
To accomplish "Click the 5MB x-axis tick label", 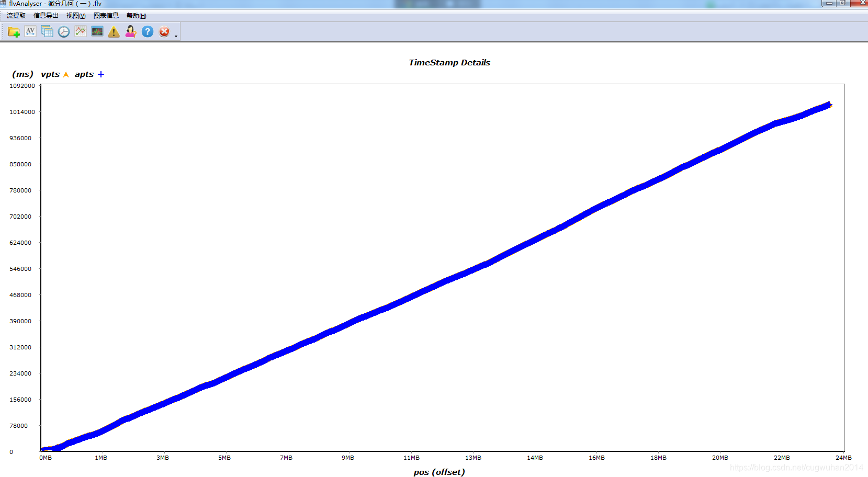I will (x=224, y=458).
